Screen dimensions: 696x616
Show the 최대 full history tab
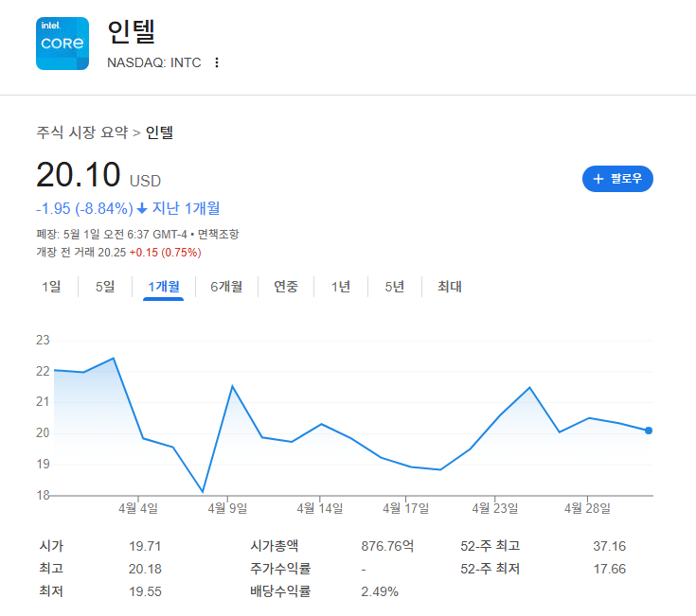pos(450,287)
